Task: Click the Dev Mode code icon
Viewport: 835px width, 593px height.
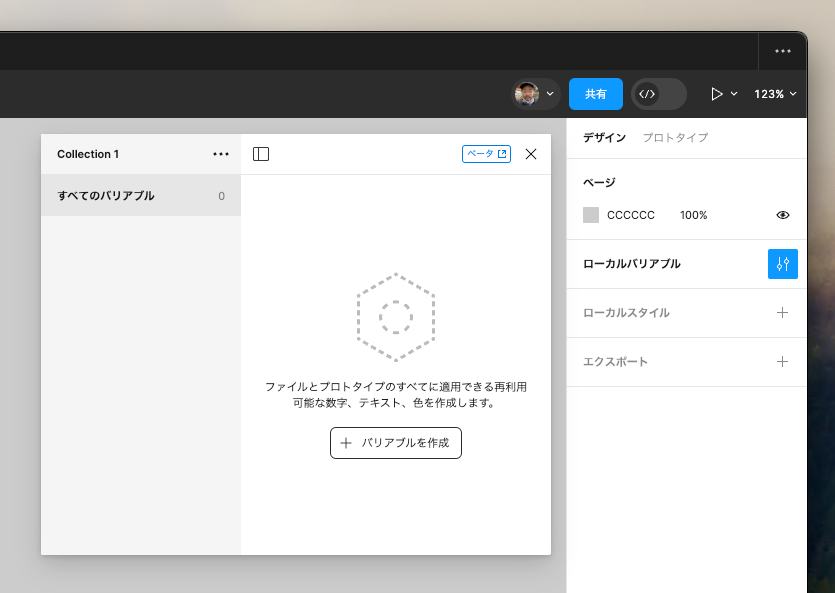Action: pyautogui.click(x=648, y=94)
